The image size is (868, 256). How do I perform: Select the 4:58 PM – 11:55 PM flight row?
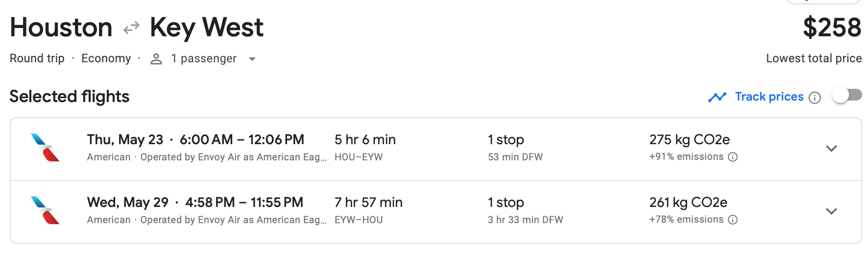244,203
